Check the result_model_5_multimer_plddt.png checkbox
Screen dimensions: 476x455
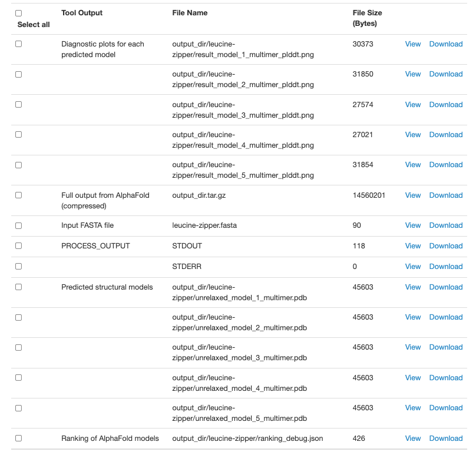[x=18, y=165]
